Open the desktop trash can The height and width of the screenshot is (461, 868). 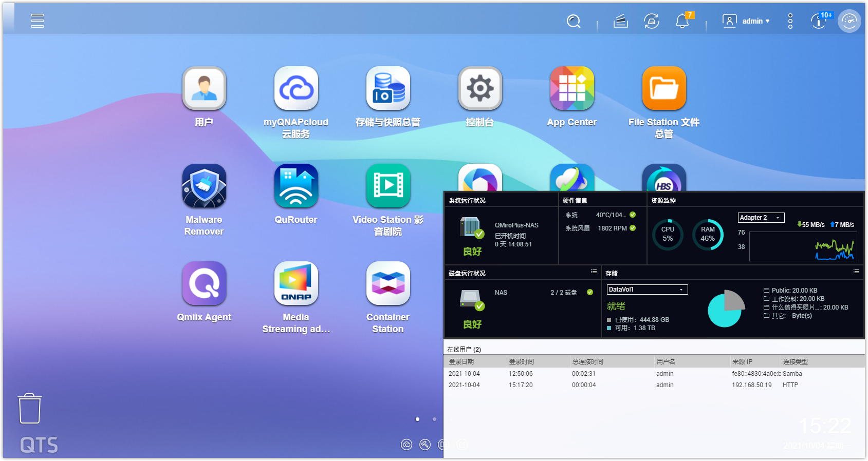click(x=30, y=409)
